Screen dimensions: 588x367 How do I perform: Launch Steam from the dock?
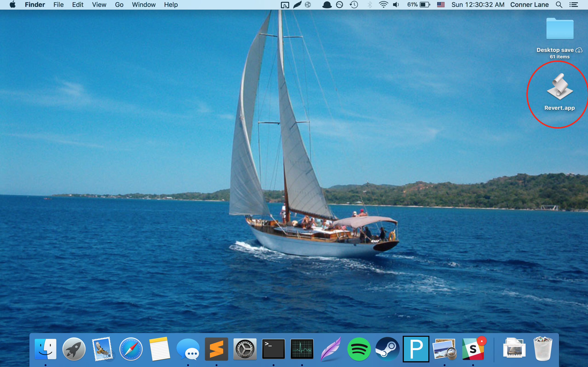pos(387,349)
